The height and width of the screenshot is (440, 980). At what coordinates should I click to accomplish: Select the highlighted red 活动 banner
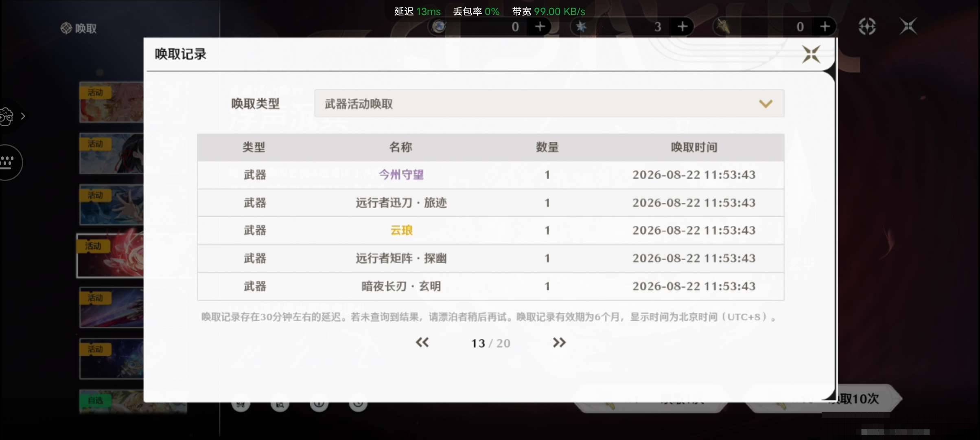(x=110, y=256)
